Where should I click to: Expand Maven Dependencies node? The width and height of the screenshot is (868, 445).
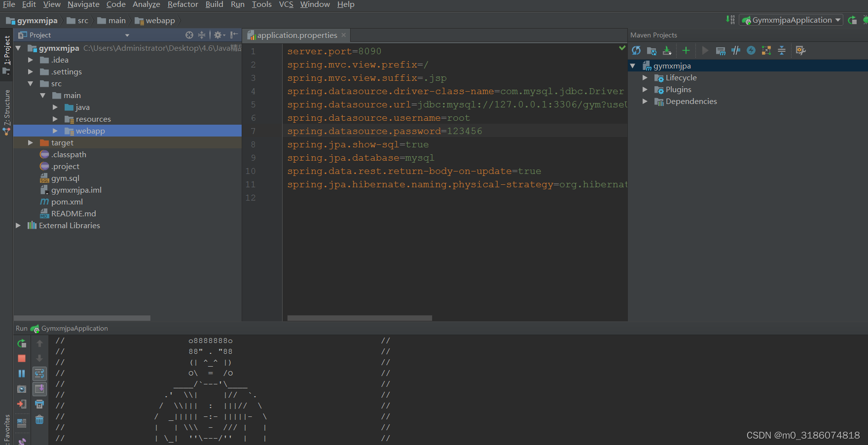tap(645, 102)
